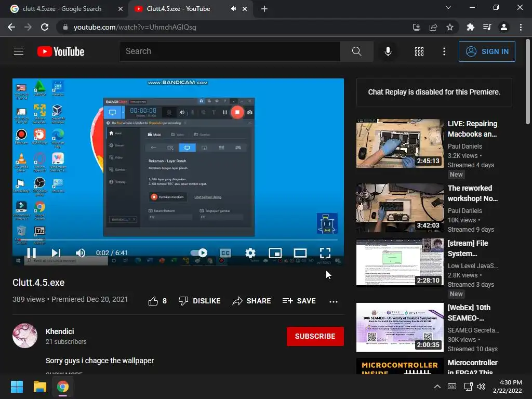The image size is (532, 399).
Task: Install app icon in address bar
Action: point(416,27)
